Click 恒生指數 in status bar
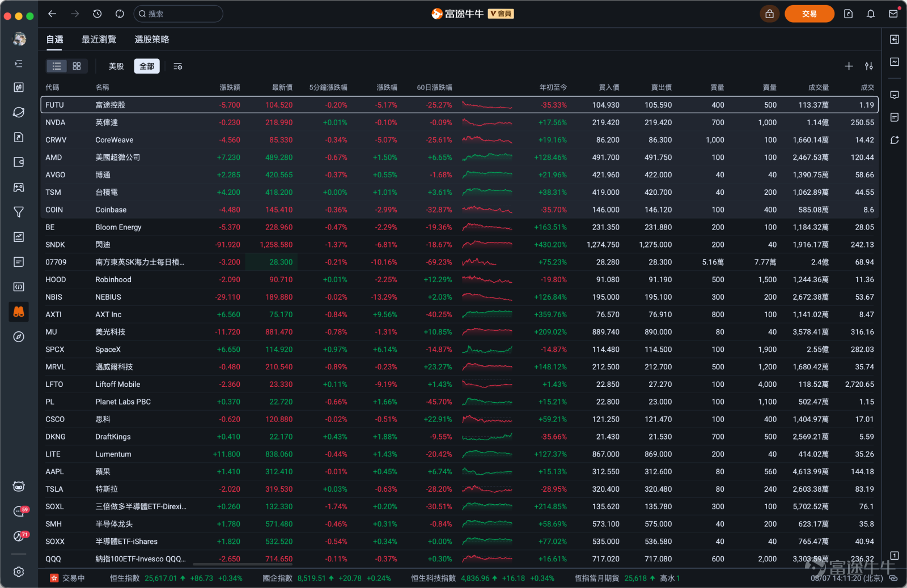The width and height of the screenshot is (907, 588). [124, 578]
